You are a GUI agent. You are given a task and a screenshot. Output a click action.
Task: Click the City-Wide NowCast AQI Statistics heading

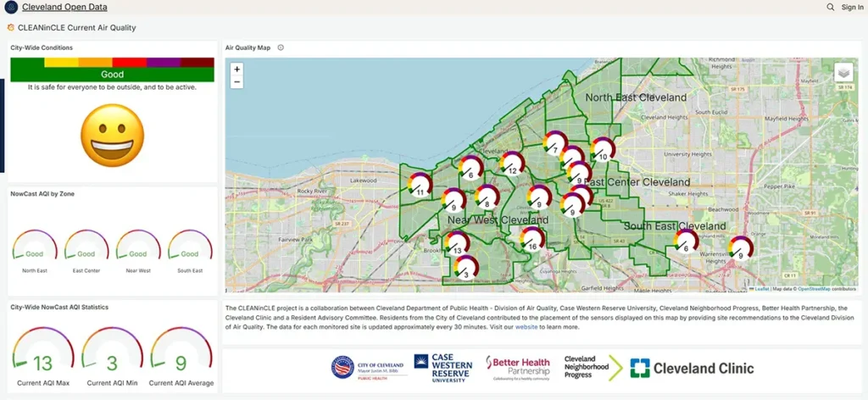(59, 307)
